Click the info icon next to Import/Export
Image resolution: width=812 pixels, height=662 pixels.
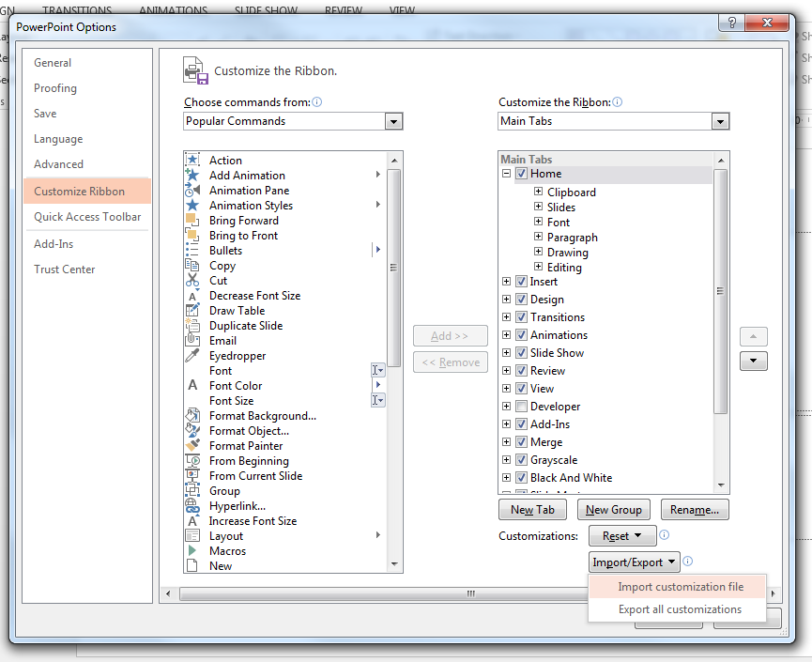tap(688, 561)
